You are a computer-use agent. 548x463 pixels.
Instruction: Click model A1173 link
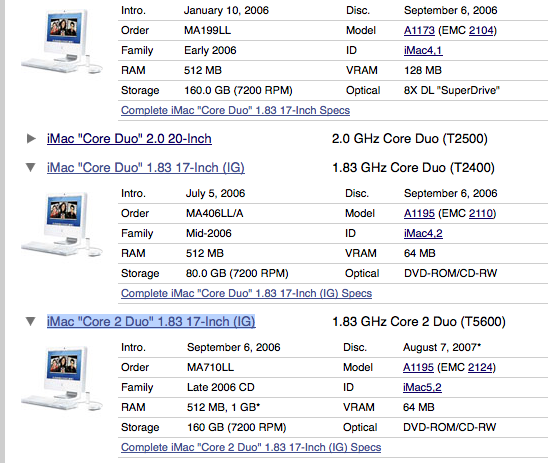point(419,30)
